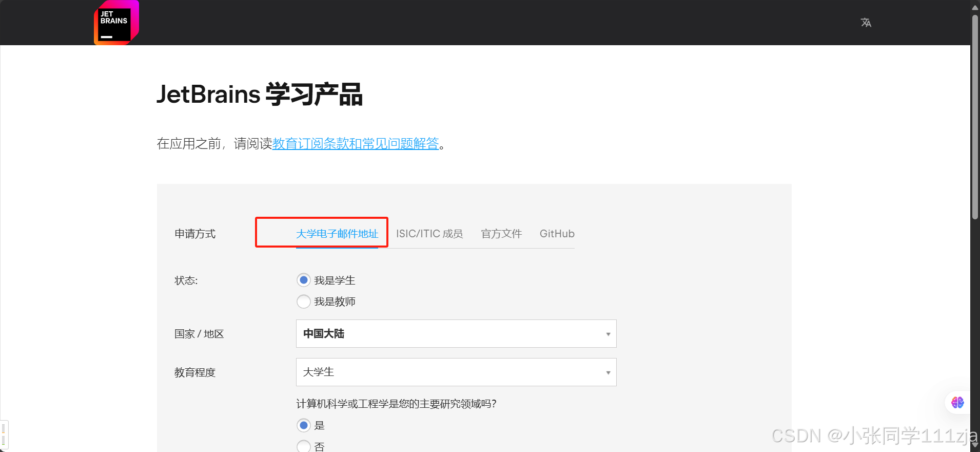Click the JetBrains logo
Viewport: 980px width, 452px height.
(x=116, y=23)
